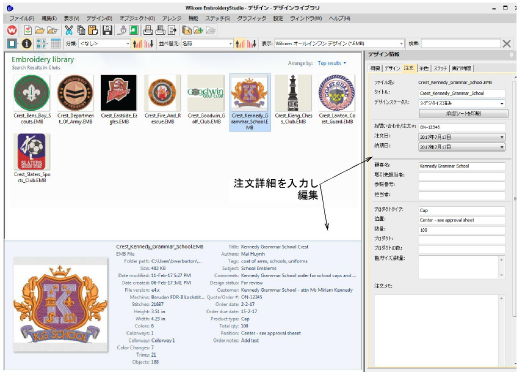
Task: Open the 納期日 due date picker dropdown
Action: (462, 147)
